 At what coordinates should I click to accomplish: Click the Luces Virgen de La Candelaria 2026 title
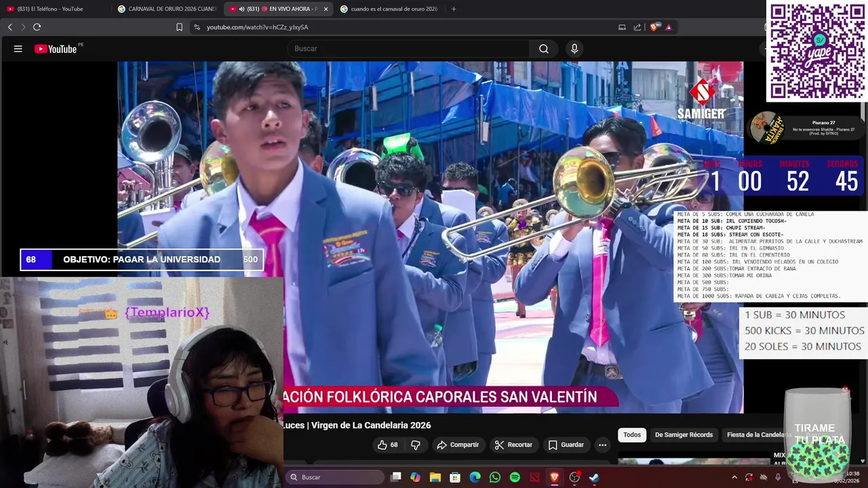pyautogui.click(x=357, y=425)
